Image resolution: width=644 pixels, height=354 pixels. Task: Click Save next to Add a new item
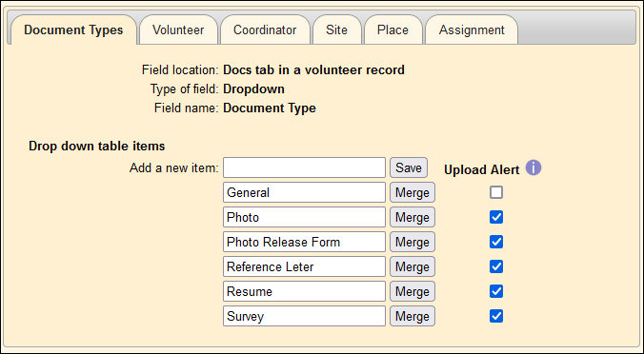(x=409, y=167)
